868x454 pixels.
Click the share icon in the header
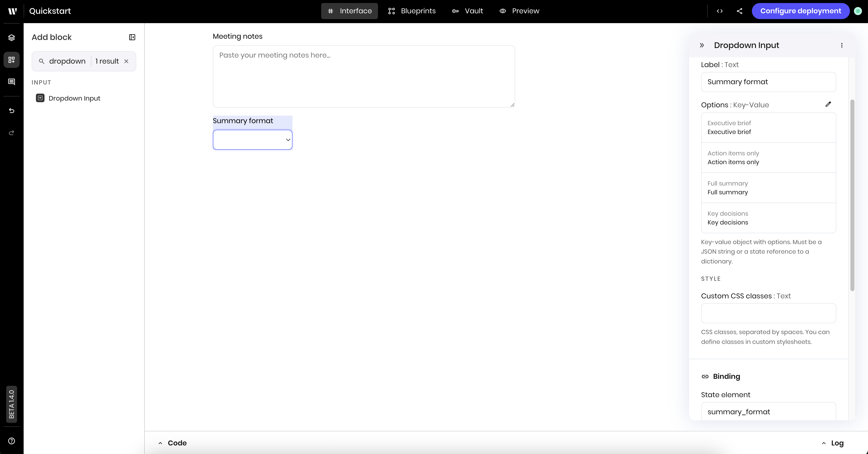[x=740, y=11]
